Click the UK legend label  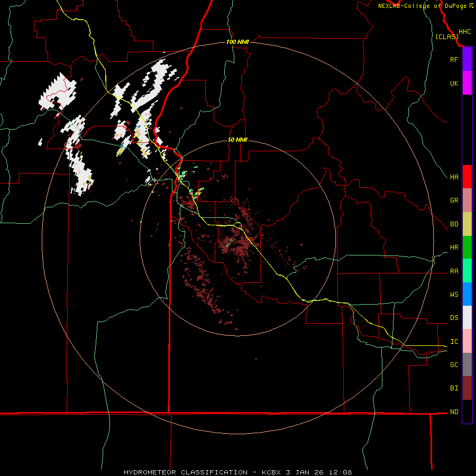click(454, 83)
